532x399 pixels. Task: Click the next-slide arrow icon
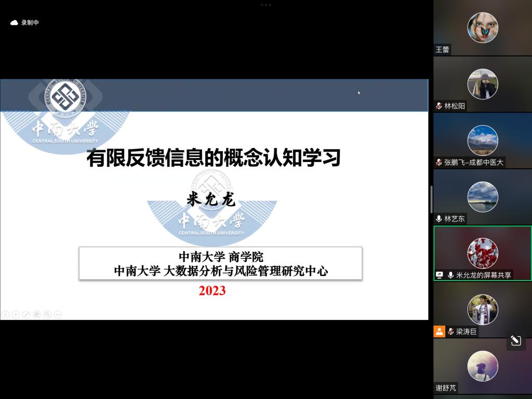click(x=16, y=313)
